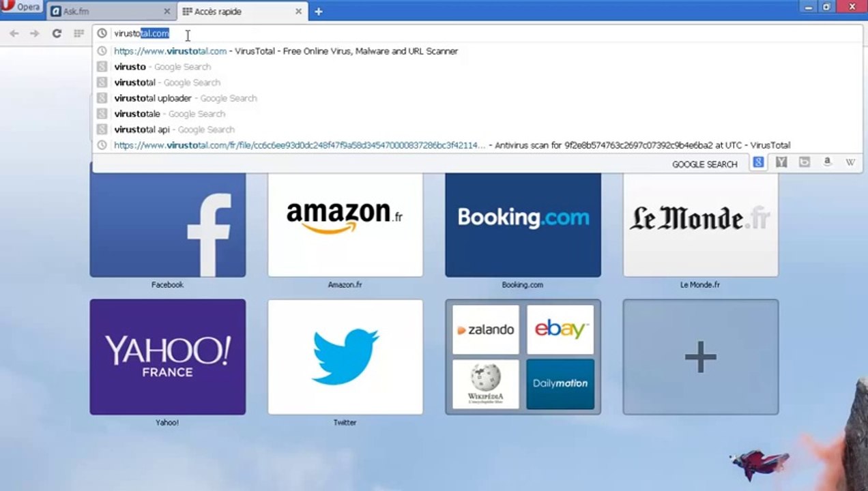Choose the 'virustotal api' suggestion

pos(478,130)
